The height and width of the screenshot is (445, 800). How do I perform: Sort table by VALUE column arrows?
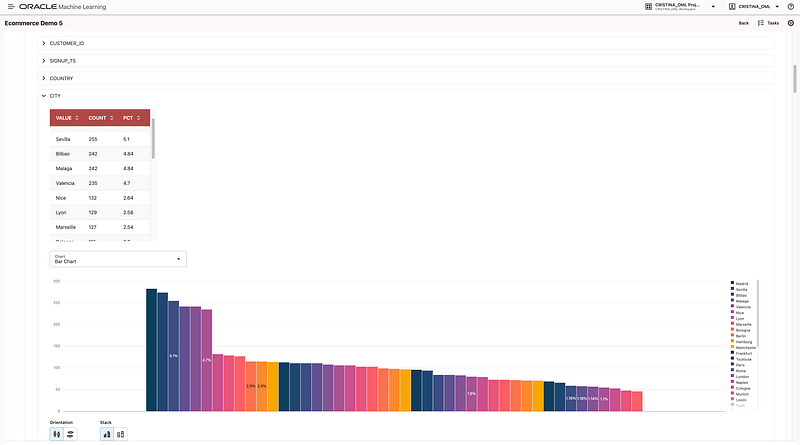[x=77, y=118]
